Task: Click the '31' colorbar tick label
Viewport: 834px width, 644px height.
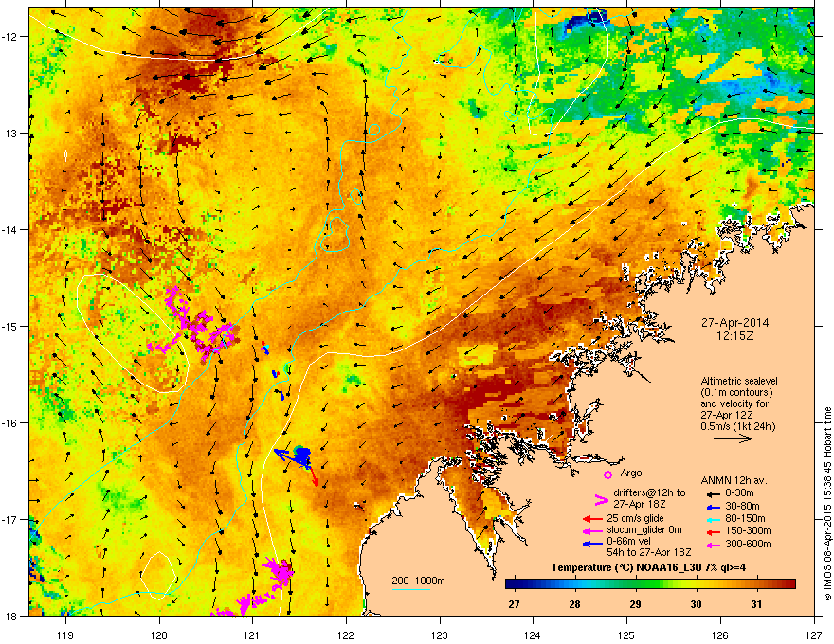Action: pyautogui.click(x=756, y=604)
